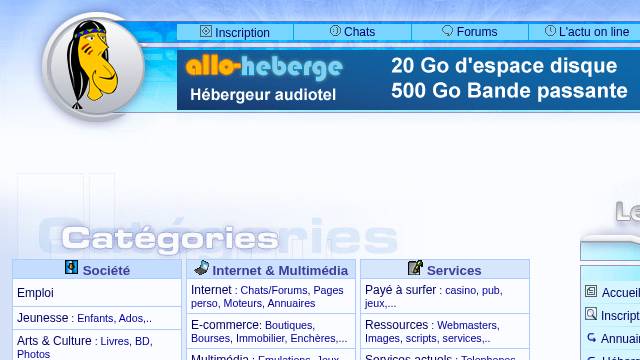Open the Payé à surfer category
640x360 pixels.
coord(400,290)
